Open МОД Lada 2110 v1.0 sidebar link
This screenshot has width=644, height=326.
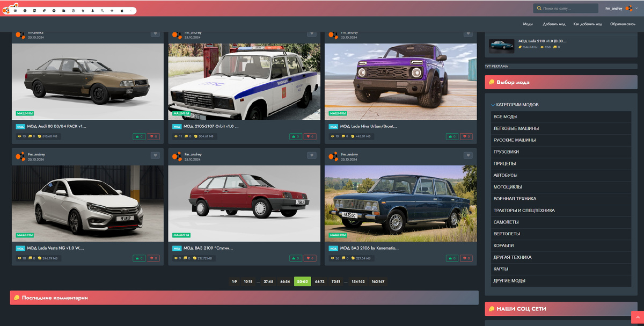tap(543, 41)
